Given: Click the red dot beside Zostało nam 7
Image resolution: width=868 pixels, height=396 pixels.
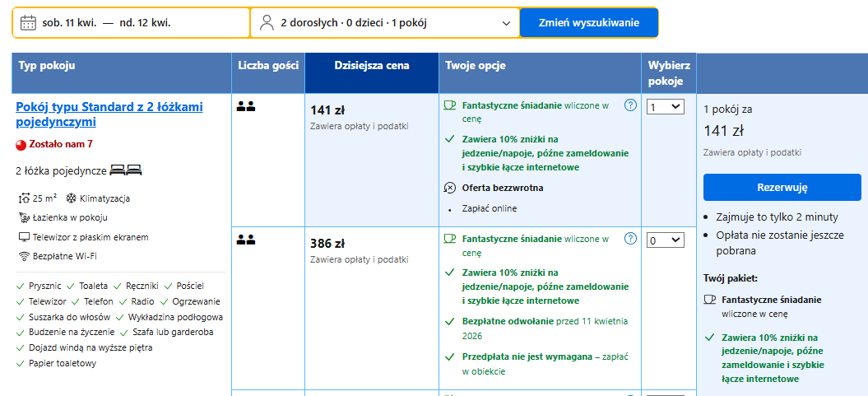Looking at the screenshot, I should [x=21, y=145].
